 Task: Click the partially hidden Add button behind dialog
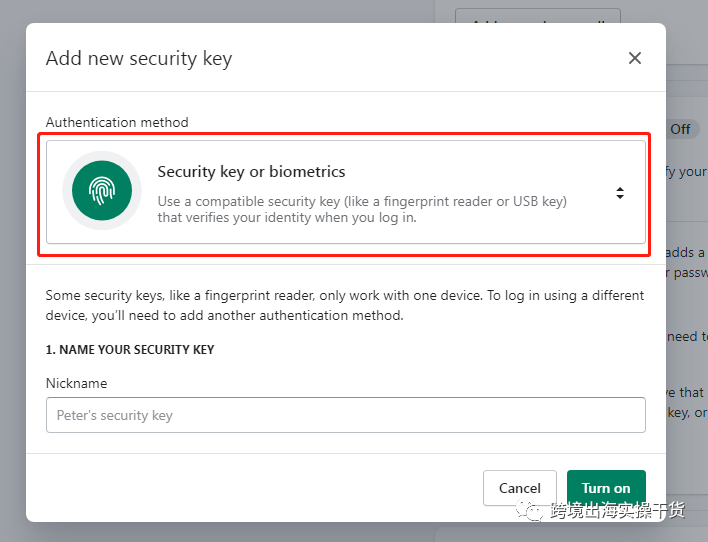(537, 17)
